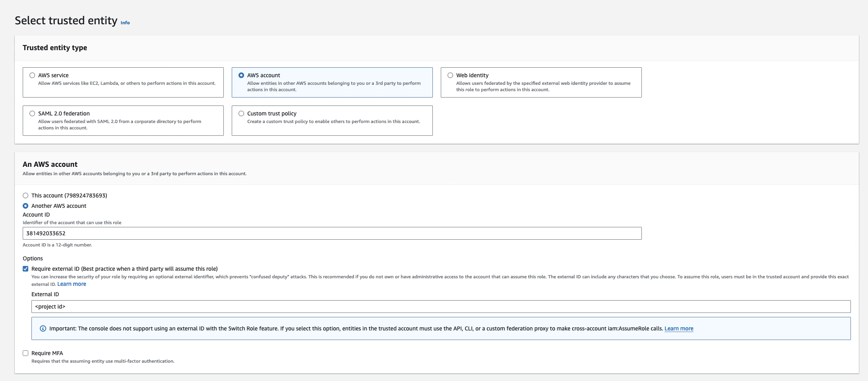This screenshot has height=381, width=868.
Task: Open Learn more link in the Important notice
Action: coord(679,328)
